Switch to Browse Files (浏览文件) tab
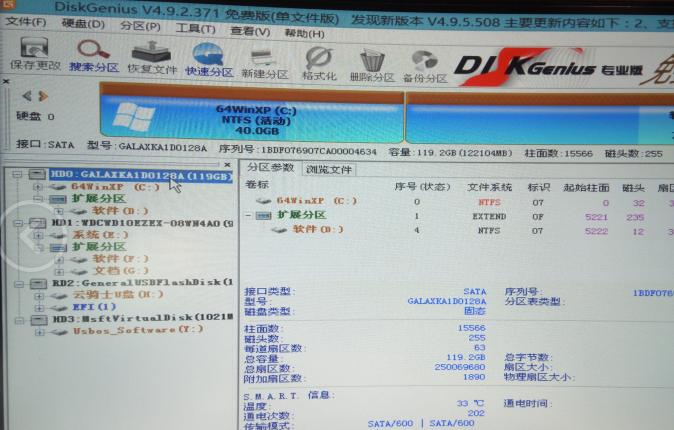The height and width of the screenshot is (430, 674). 328,169
